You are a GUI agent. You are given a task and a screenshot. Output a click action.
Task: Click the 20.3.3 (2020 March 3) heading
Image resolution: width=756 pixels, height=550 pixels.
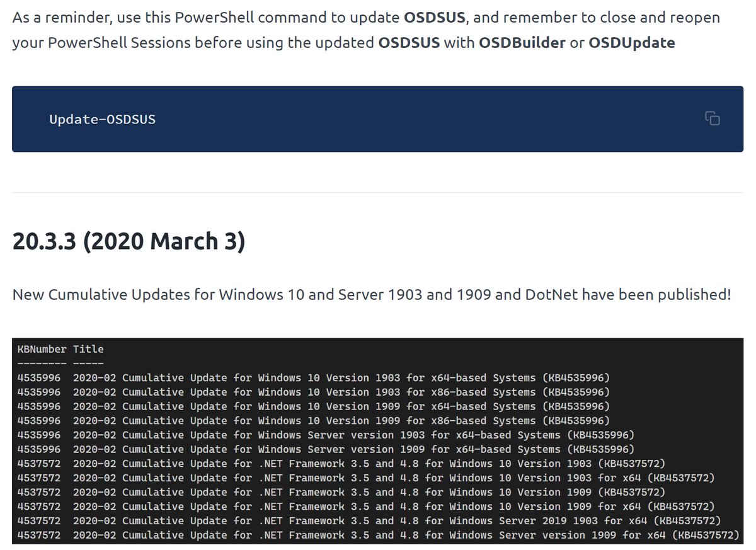click(x=129, y=242)
